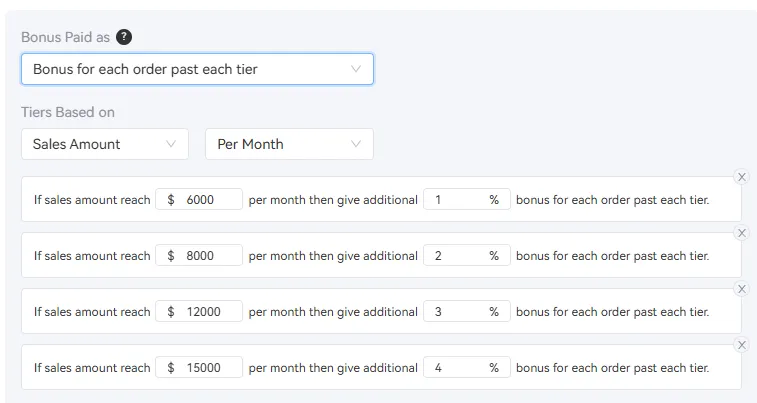Click the chevron arrow beside Per Month
The width and height of the screenshot is (757, 403).
tap(356, 144)
